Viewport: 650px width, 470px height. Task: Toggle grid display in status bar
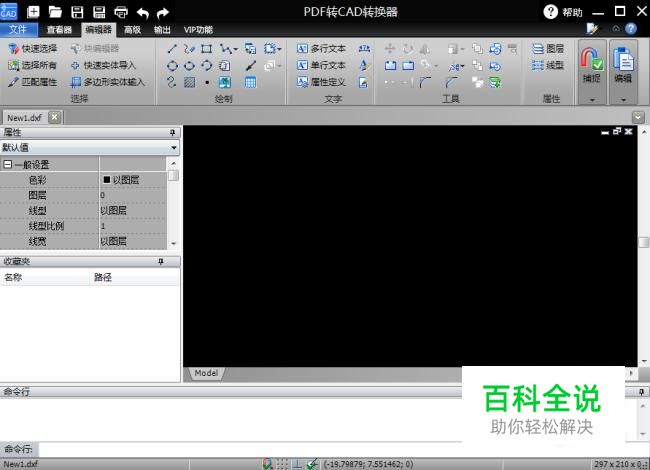[x=282, y=464]
